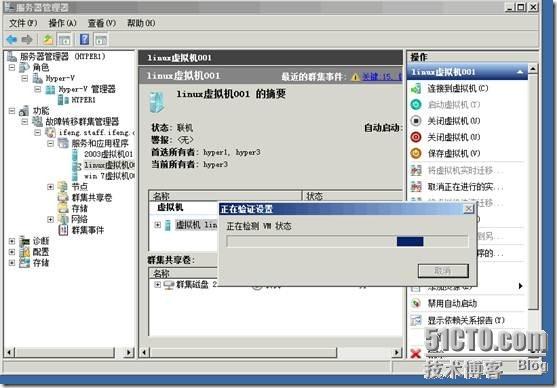Collapse the 服务和应用程序 node
557x388 pixels.
[50, 144]
